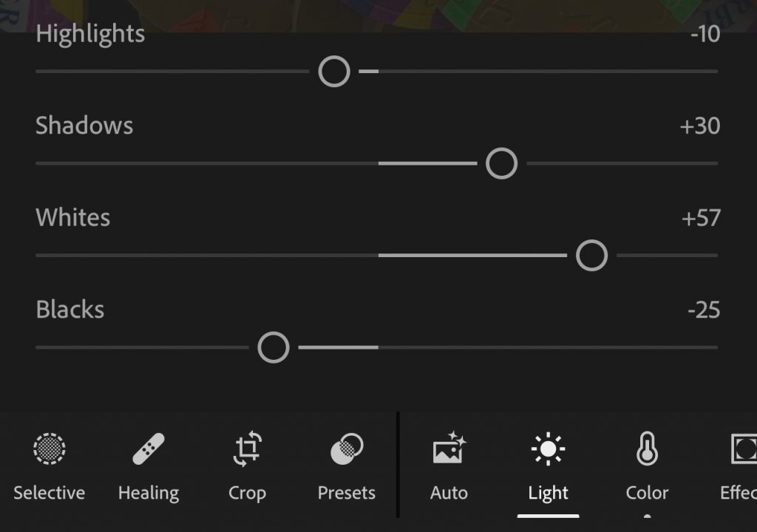
Task: Tap the Blacks value -25
Action: coord(704,310)
